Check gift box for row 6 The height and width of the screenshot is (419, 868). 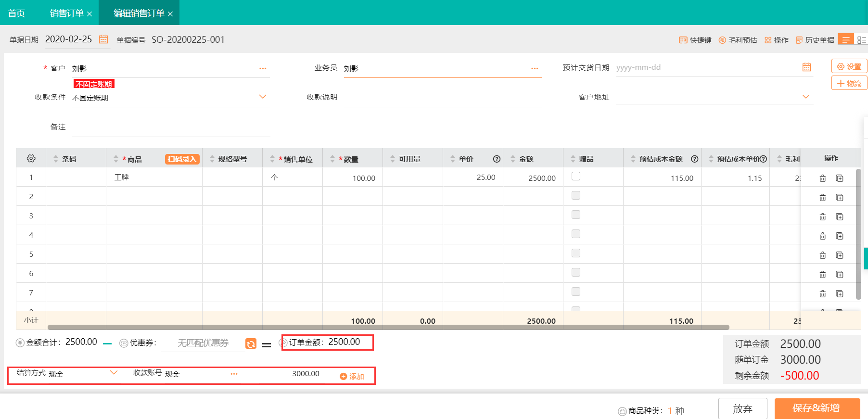[576, 272]
